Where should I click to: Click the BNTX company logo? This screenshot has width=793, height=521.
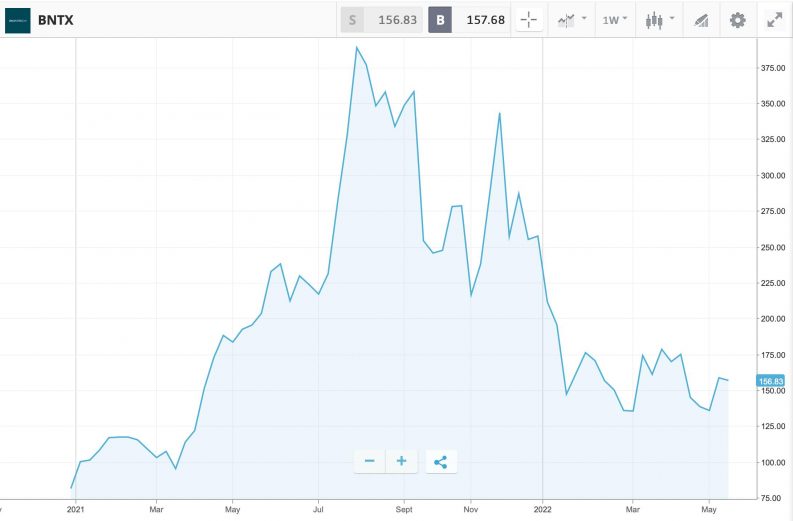click(18, 20)
